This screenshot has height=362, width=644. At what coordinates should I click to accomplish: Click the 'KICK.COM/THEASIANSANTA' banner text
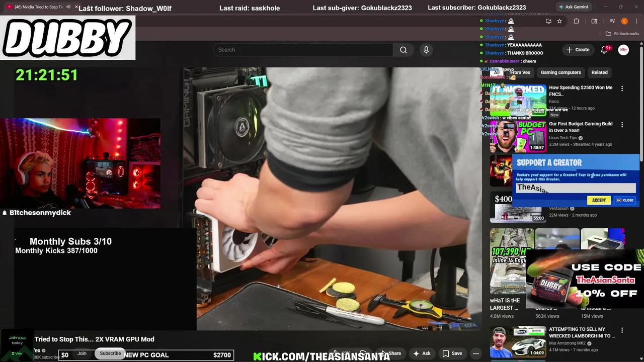point(322,356)
